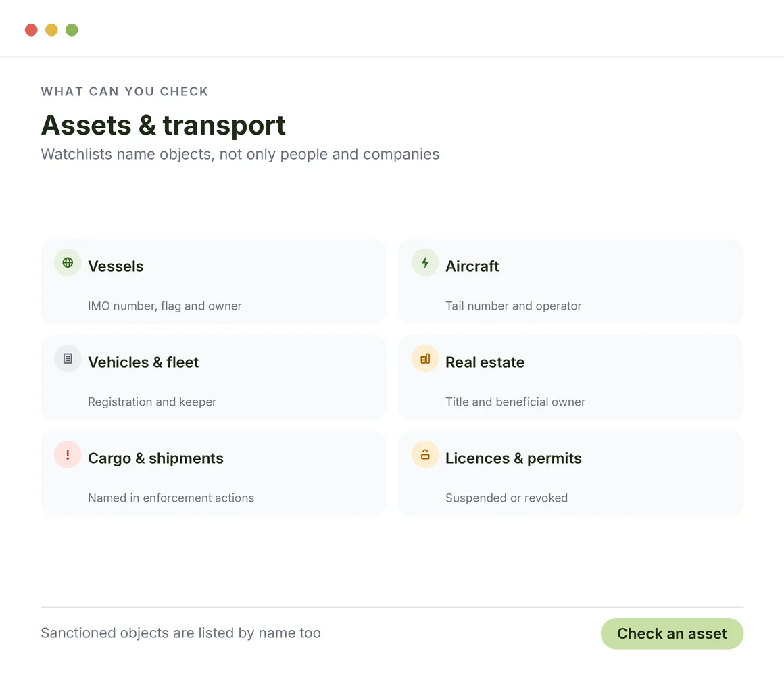This screenshot has height=676, width=784.
Task: Click the 'WHAT CAN YOU CHECK' label
Action: (x=124, y=91)
